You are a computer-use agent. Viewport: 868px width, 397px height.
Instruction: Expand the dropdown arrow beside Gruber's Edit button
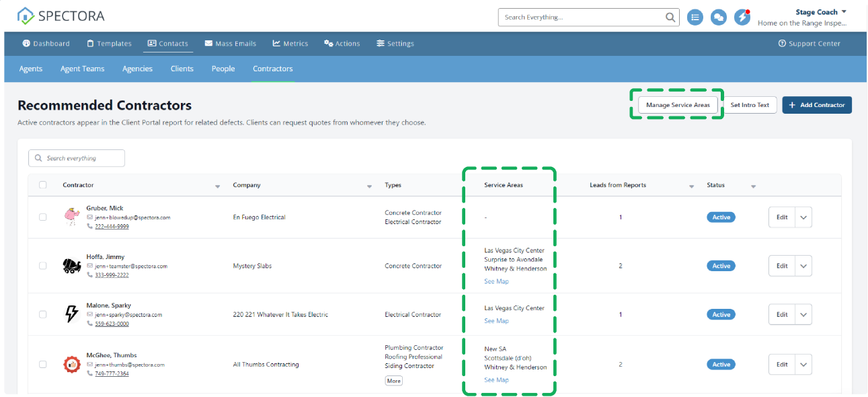pos(803,217)
